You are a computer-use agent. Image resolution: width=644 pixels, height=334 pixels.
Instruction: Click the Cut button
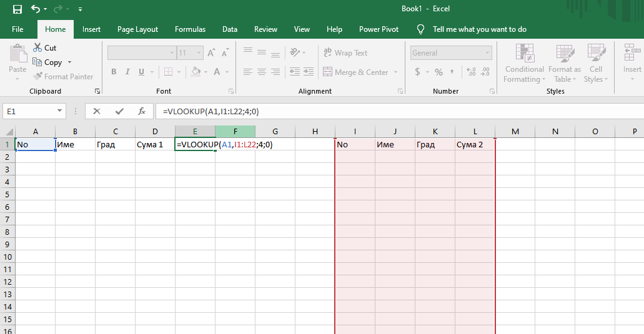click(x=44, y=47)
